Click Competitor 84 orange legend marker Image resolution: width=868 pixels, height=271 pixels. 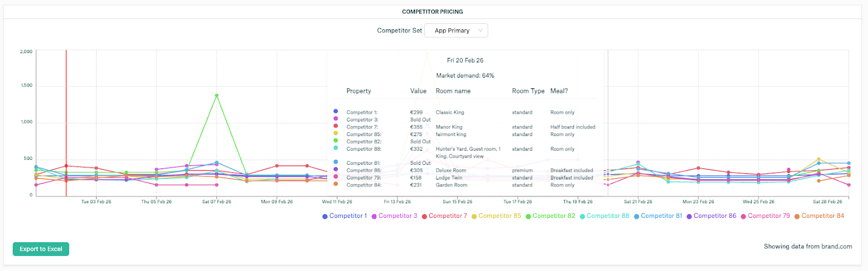(x=797, y=216)
